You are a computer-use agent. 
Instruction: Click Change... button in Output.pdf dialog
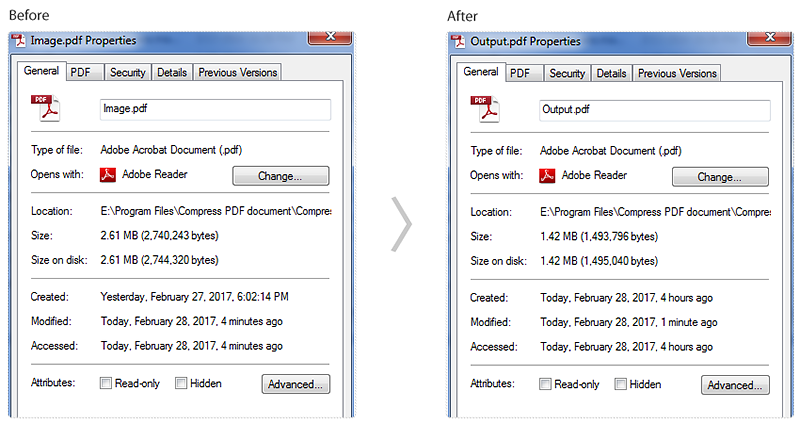tap(720, 177)
